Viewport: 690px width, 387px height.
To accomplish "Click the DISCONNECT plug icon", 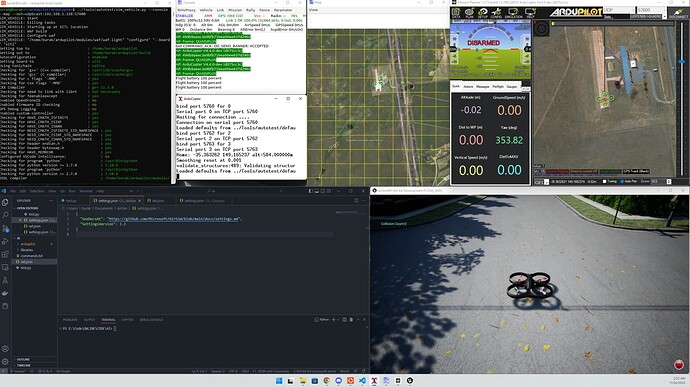I will click(678, 13).
